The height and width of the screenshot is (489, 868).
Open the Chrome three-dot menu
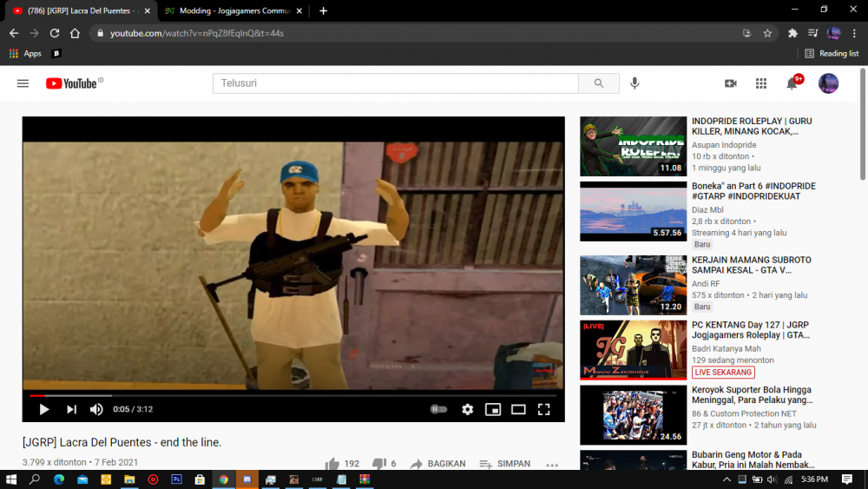(x=854, y=33)
